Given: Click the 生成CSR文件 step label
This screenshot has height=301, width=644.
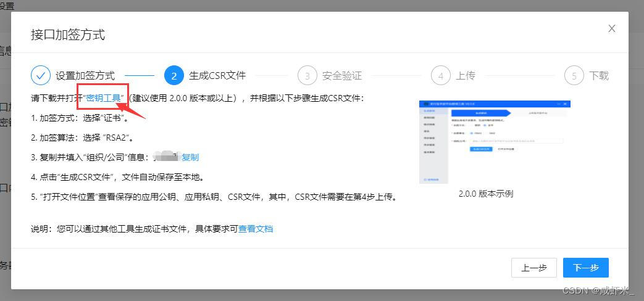Looking at the screenshot, I should [217, 76].
